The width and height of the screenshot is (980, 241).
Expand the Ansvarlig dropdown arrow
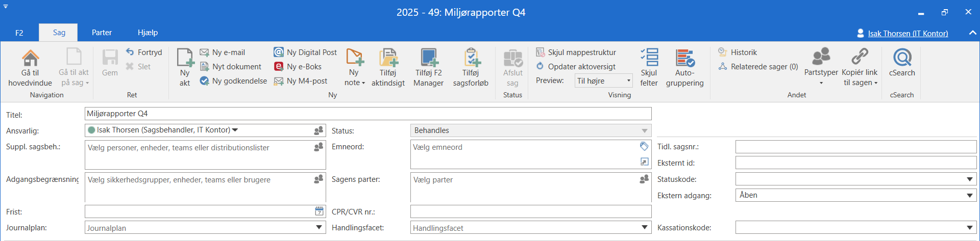pos(235,130)
